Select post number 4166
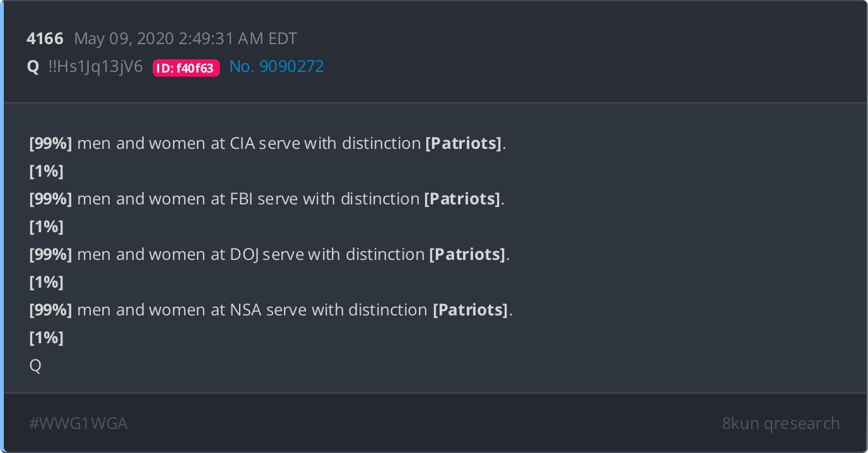The image size is (868, 453). (45, 38)
